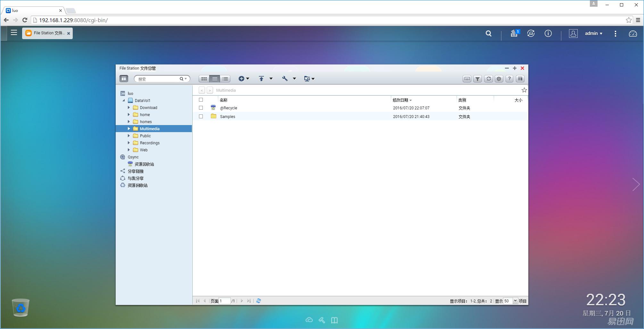Screen dimensions: 644x329
Task: Click the filter funnel icon
Action: click(x=477, y=79)
